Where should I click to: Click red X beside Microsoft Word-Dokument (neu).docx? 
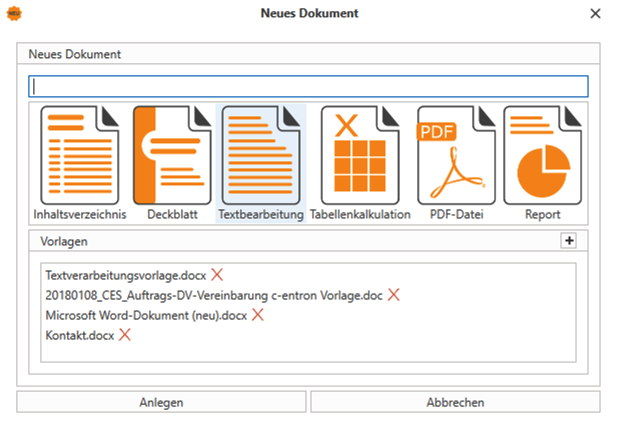coord(257,315)
